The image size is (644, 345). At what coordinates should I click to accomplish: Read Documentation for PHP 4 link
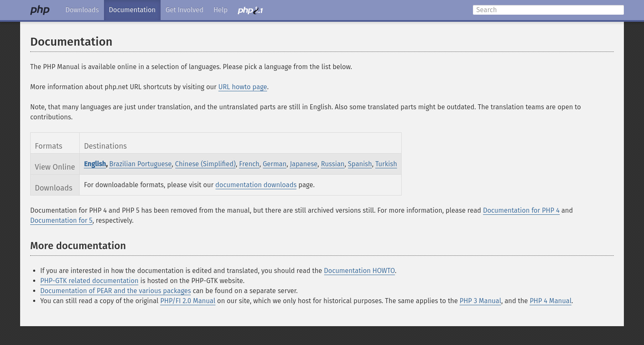pyautogui.click(x=521, y=211)
